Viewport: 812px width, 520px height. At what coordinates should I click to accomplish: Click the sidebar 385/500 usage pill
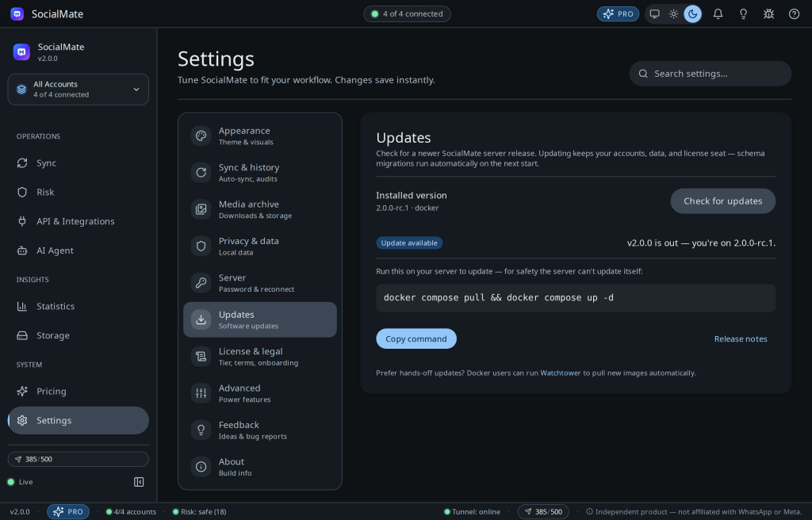79,460
